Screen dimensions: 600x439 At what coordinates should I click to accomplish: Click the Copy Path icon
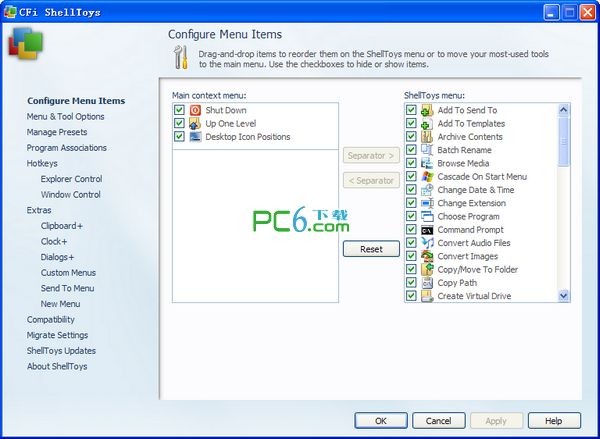click(427, 283)
